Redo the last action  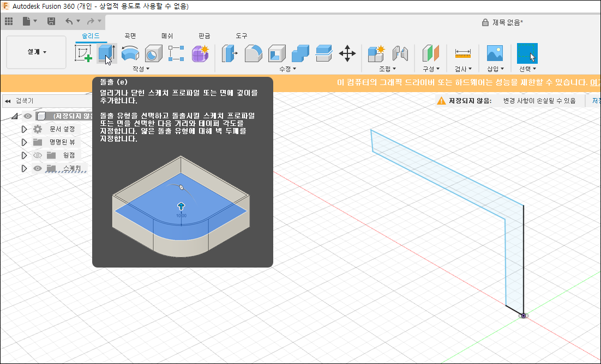pos(91,21)
